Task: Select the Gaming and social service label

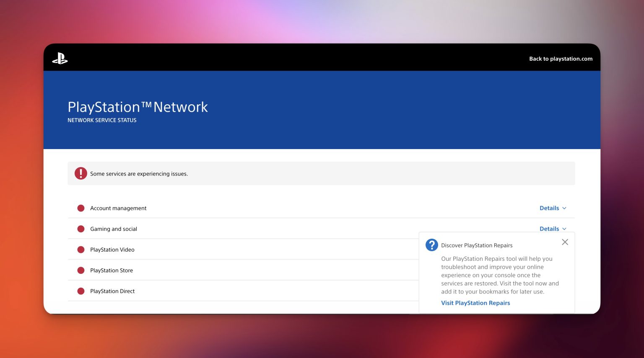Action: pyautogui.click(x=114, y=229)
